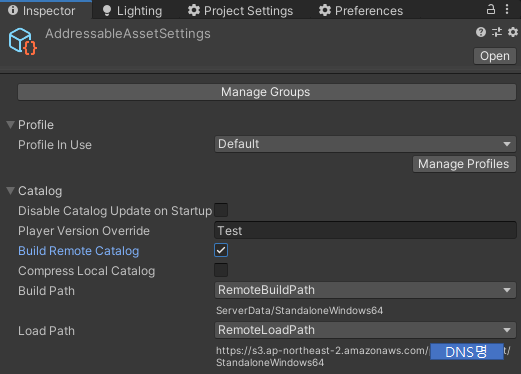The image size is (521, 374).
Task: Open the Profile In Use dropdown
Action: [365, 144]
